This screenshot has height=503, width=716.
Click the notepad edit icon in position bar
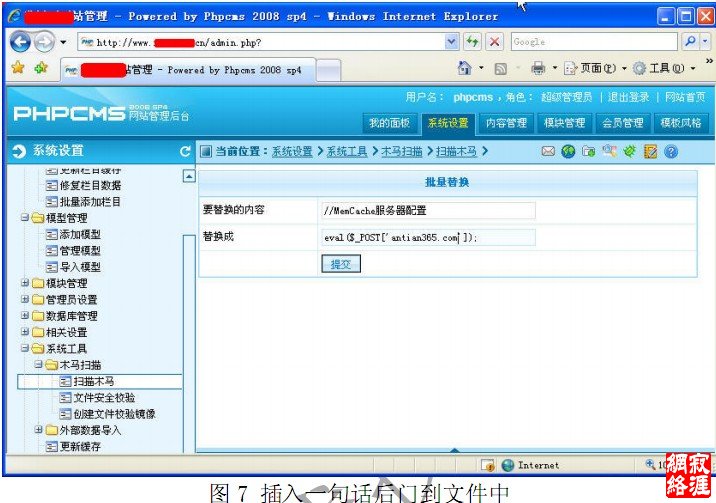point(650,152)
